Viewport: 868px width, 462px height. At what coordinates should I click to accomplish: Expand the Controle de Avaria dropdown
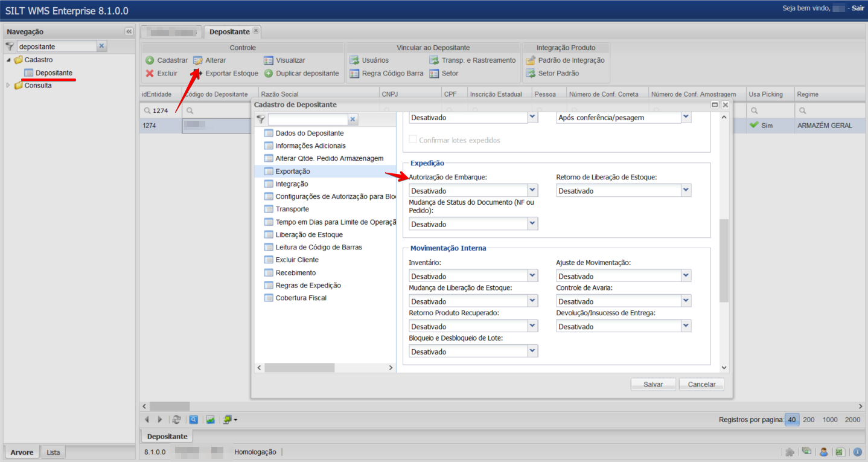pyautogui.click(x=686, y=301)
